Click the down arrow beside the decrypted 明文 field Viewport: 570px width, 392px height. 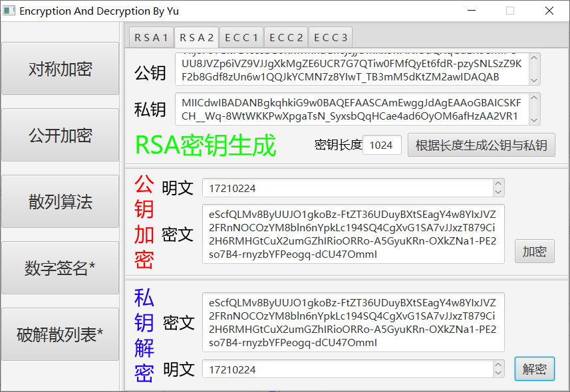coord(498,373)
